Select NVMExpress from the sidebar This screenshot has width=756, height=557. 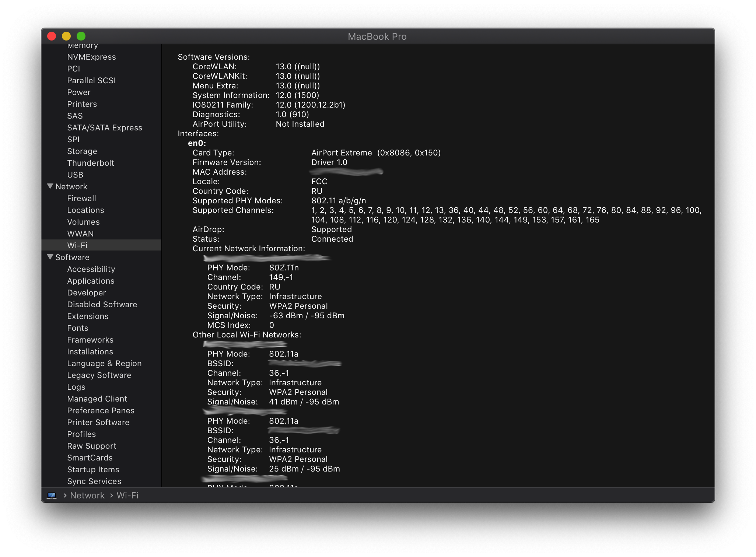(x=91, y=57)
